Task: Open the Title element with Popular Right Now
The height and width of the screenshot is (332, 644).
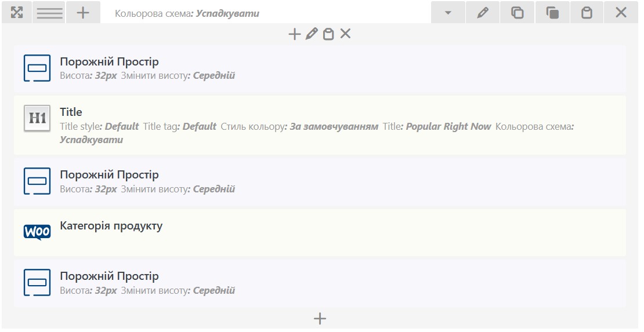Action: pos(320,125)
